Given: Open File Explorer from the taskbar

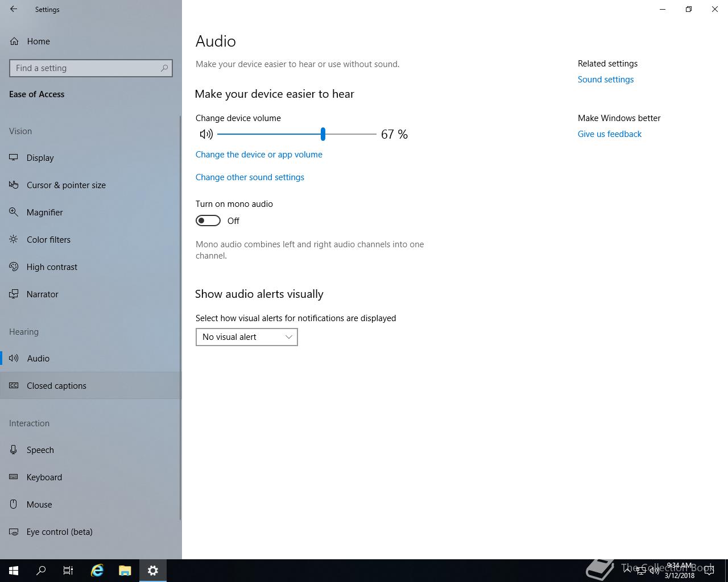Looking at the screenshot, I should (x=125, y=571).
